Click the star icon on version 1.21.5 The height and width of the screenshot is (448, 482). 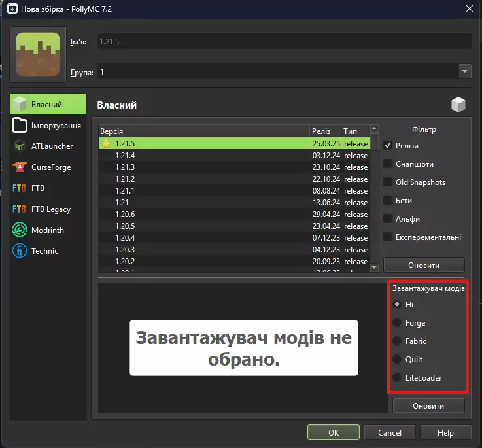(x=106, y=144)
